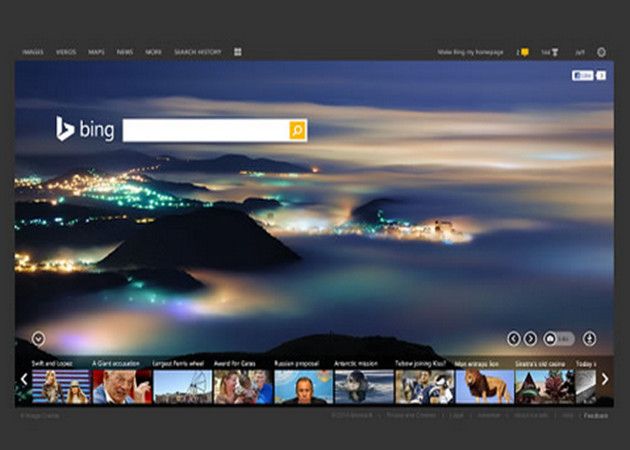Click Make Bing my homepage link
Viewport: 630px width, 450px height.
[471, 52]
